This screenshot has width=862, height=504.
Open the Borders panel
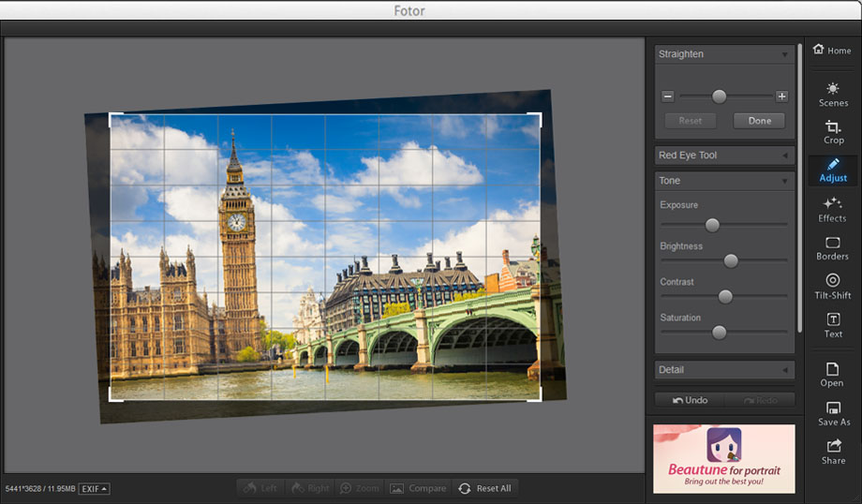(832, 247)
